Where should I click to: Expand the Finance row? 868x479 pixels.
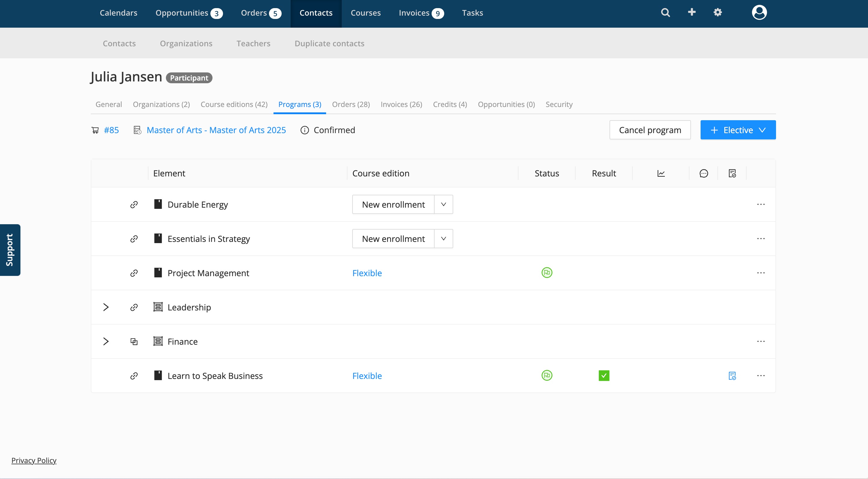pyautogui.click(x=106, y=341)
